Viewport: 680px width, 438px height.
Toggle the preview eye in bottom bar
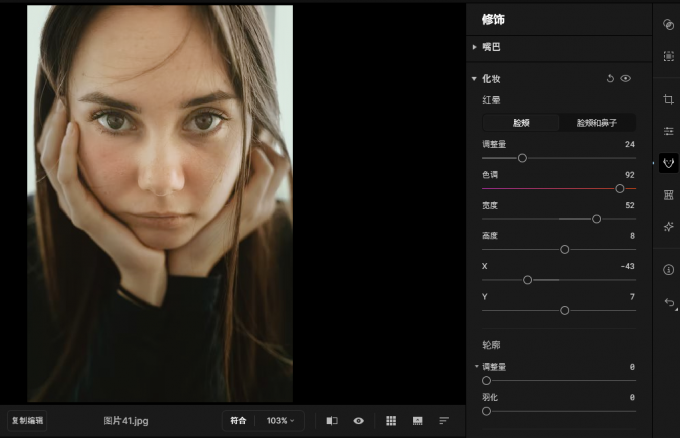(358, 421)
